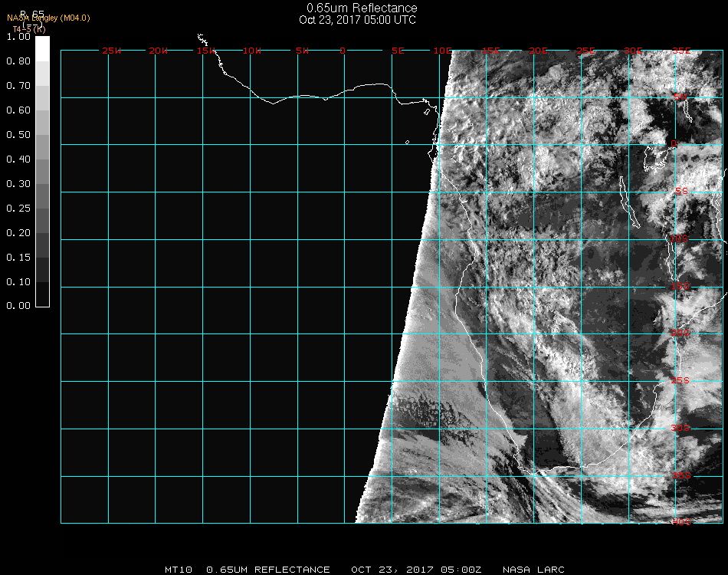Click the '25E' longitude label
Image resolution: width=728 pixels, height=575 pixels.
click(586, 51)
